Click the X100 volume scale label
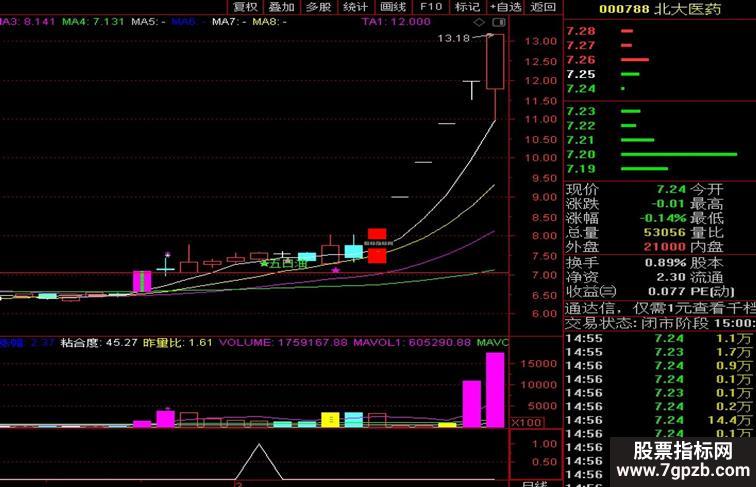The height and width of the screenshot is (487, 756). (x=527, y=422)
